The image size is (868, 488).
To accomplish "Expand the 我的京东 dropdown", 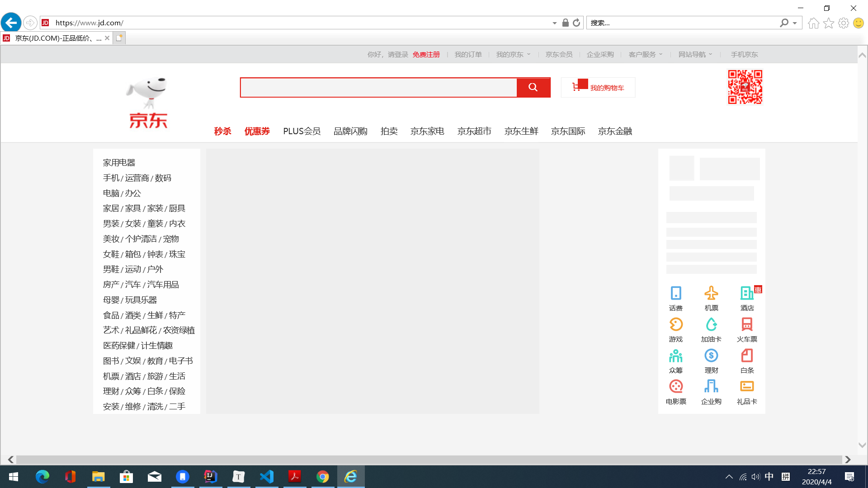I will [513, 55].
